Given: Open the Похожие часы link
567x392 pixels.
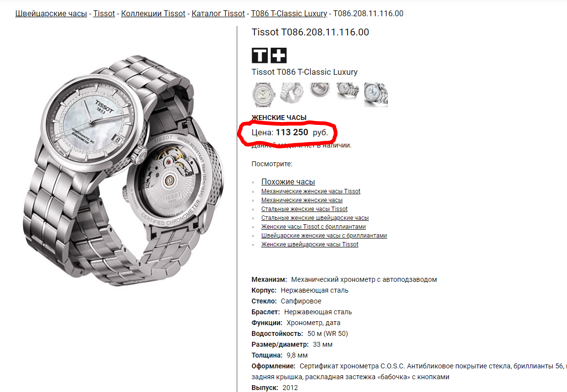Looking at the screenshot, I should pos(288,181).
